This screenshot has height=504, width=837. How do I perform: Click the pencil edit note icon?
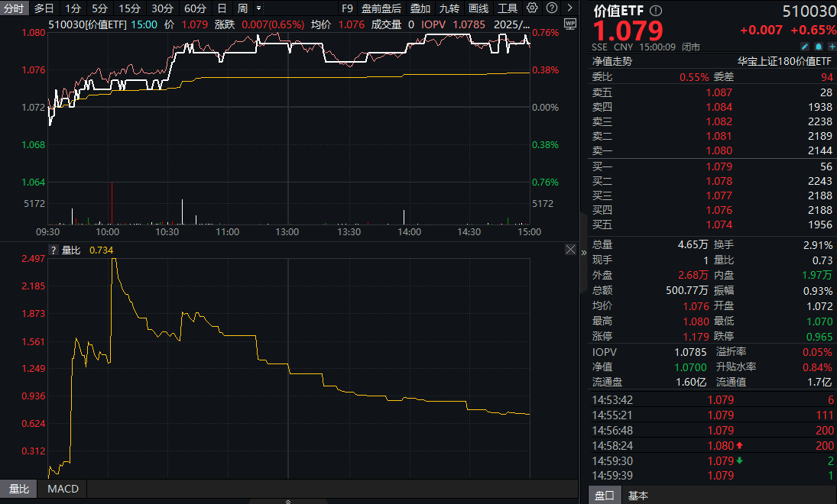[805, 47]
